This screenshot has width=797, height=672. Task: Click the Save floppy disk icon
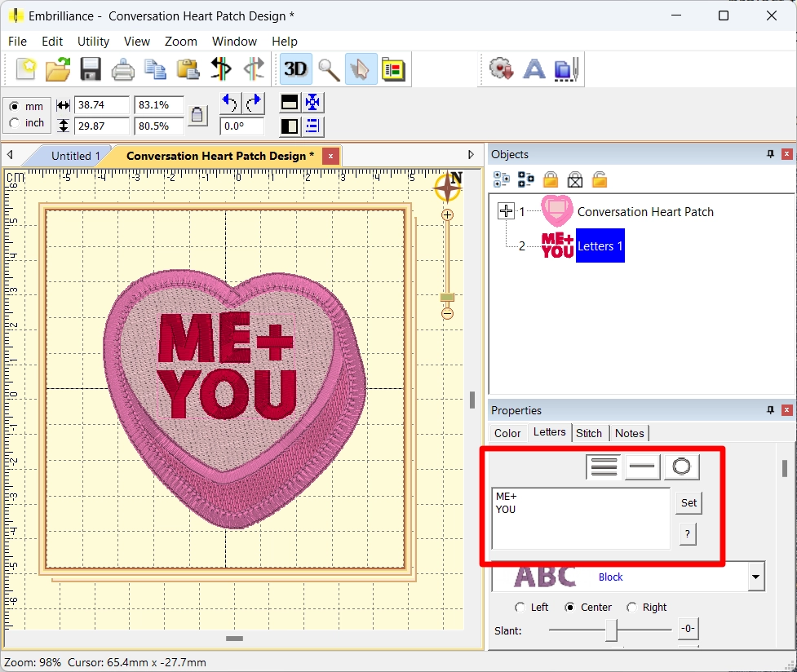point(90,69)
